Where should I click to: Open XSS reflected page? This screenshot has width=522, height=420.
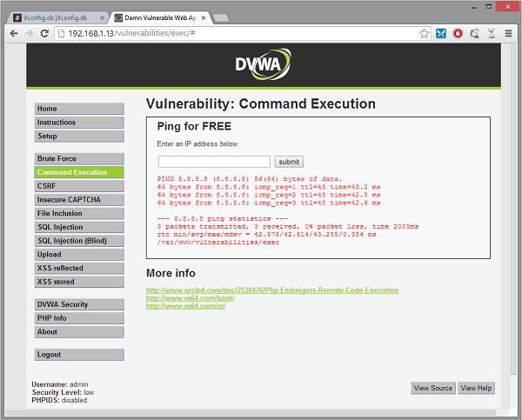pyautogui.click(x=79, y=268)
